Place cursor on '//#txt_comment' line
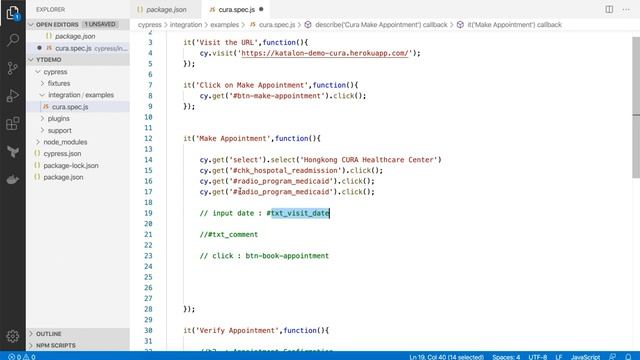Image resolution: width=640 pixels, height=360 pixels. [229, 235]
